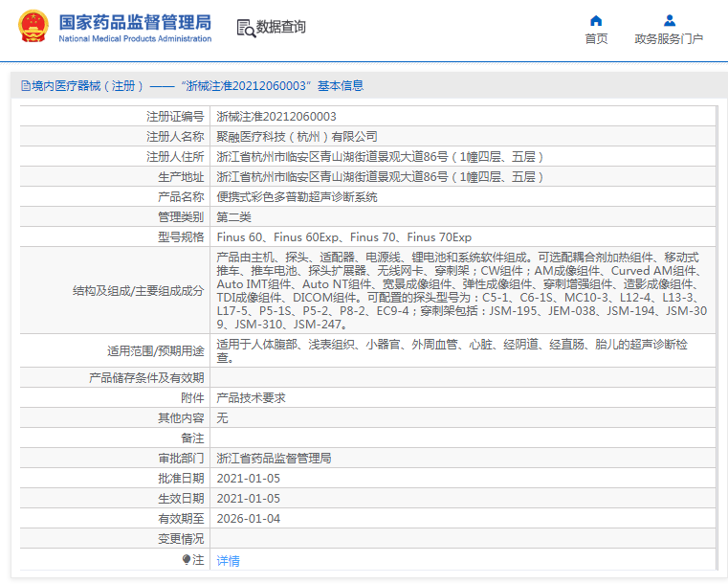Click the 注册人住所 address value
This screenshot has width=728, height=584.
(380, 157)
